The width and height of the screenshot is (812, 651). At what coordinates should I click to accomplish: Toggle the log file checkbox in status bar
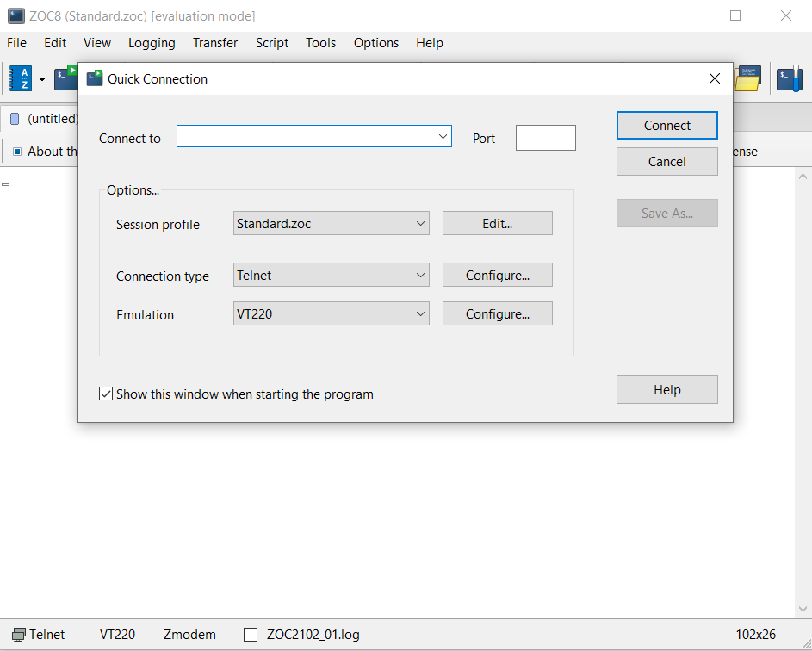[x=251, y=635]
